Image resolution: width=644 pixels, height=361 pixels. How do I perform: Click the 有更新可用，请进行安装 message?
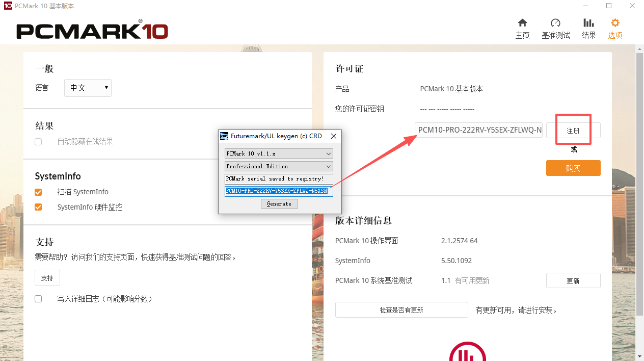[x=517, y=310]
